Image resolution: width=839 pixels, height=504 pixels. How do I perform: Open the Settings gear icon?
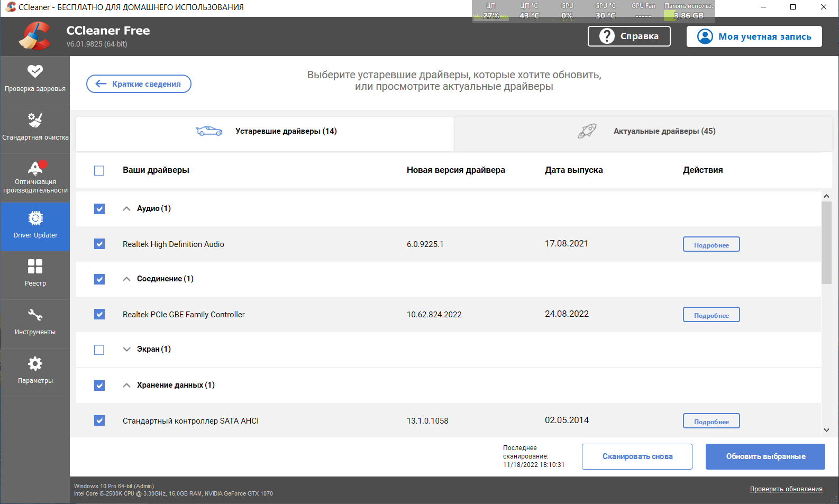35,364
